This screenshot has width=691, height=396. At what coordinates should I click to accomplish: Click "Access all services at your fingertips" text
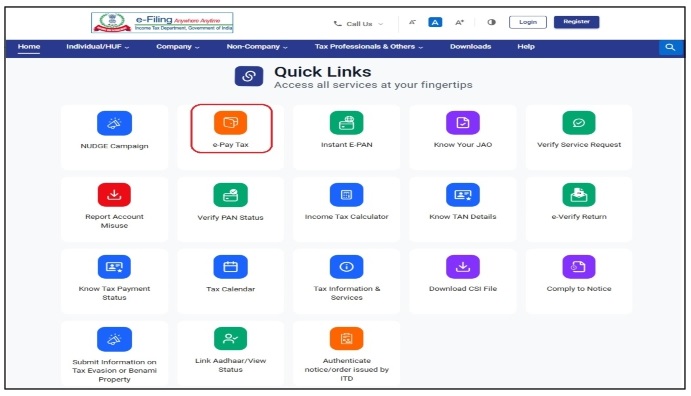click(x=373, y=85)
